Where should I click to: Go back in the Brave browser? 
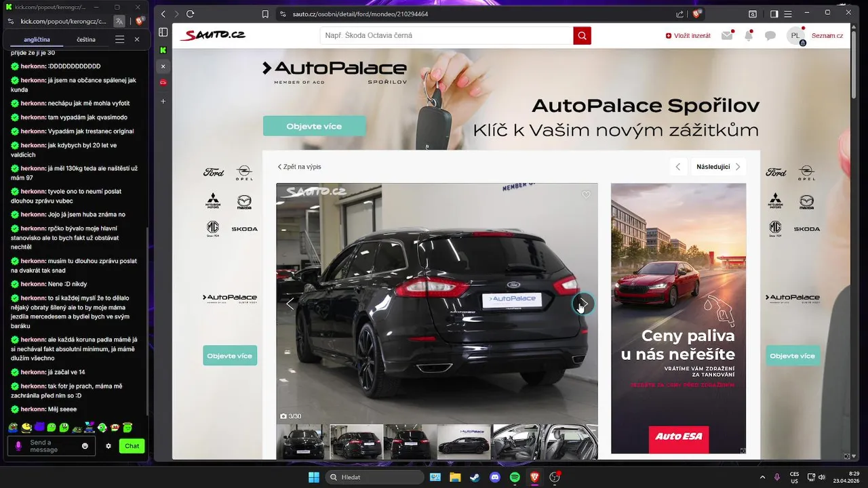coord(163,14)
